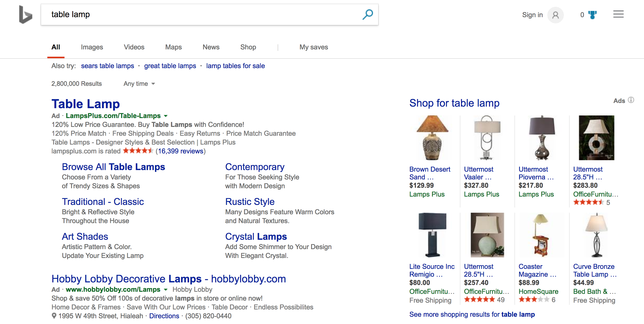Click the location pin icon near Hialeah address

(54, 316)
